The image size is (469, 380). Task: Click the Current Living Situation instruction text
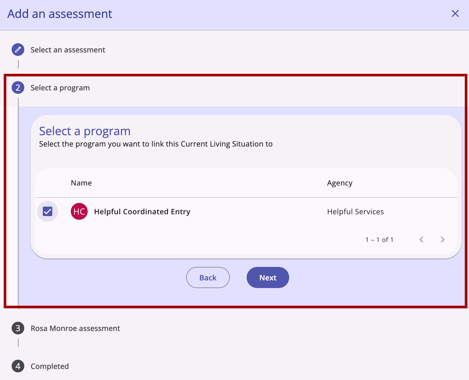[156, 144]
